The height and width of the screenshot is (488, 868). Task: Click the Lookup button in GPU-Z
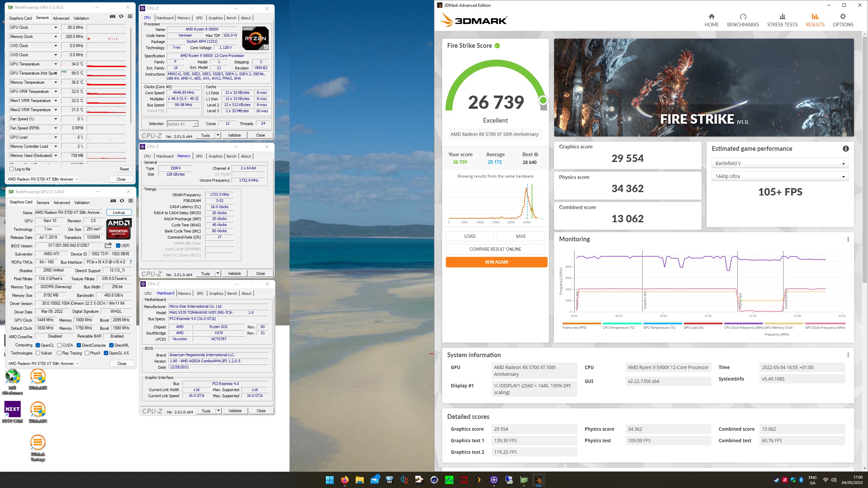(x=119, y=212)
